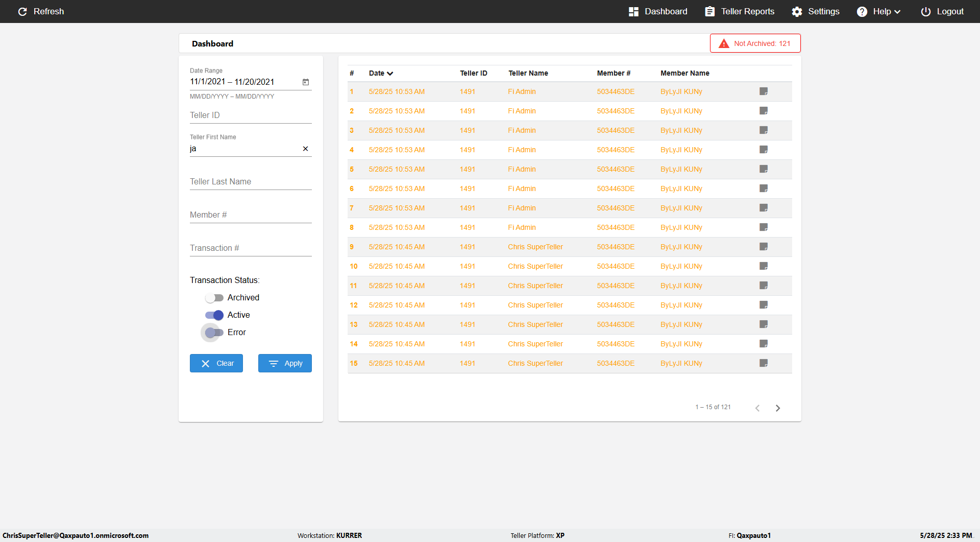Click the note icon in row 8

pyautogui.click(x=764, y=227)
